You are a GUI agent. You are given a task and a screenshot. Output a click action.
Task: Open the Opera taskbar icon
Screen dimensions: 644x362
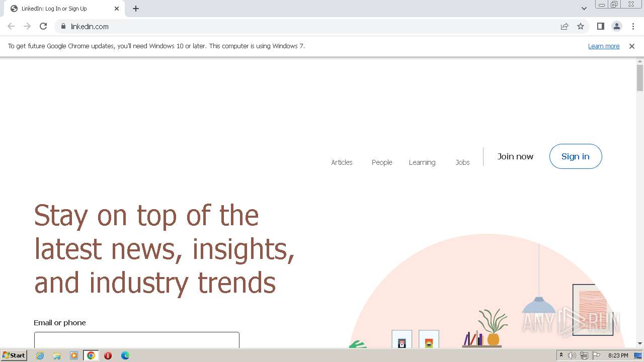coord(108,355)
